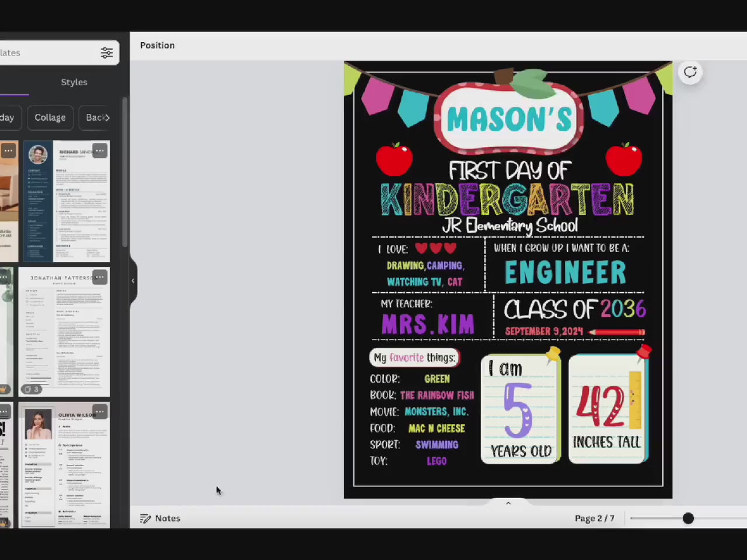
Task: Select the Jonathan Patterson resume template thumbnail
Action: point(64,332)
